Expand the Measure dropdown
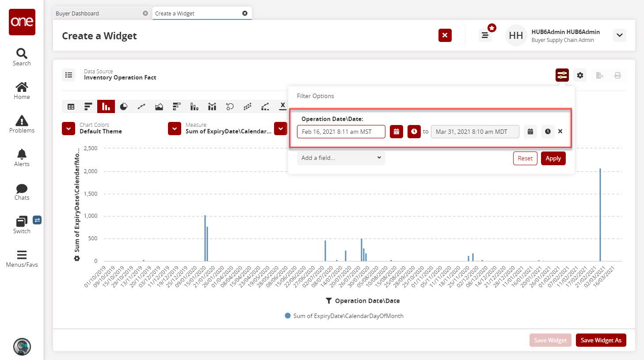The width and height of the screenshot is (644, 360). [x=175, y=129]
